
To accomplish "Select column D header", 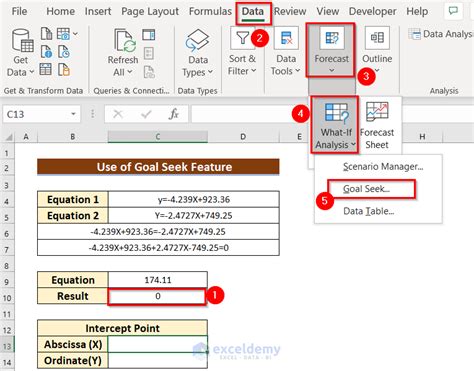I will click(243, 136).
